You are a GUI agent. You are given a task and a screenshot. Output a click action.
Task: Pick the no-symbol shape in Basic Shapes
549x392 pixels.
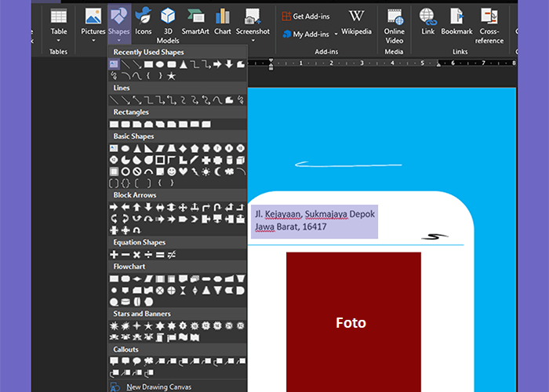tap(137, 172)
